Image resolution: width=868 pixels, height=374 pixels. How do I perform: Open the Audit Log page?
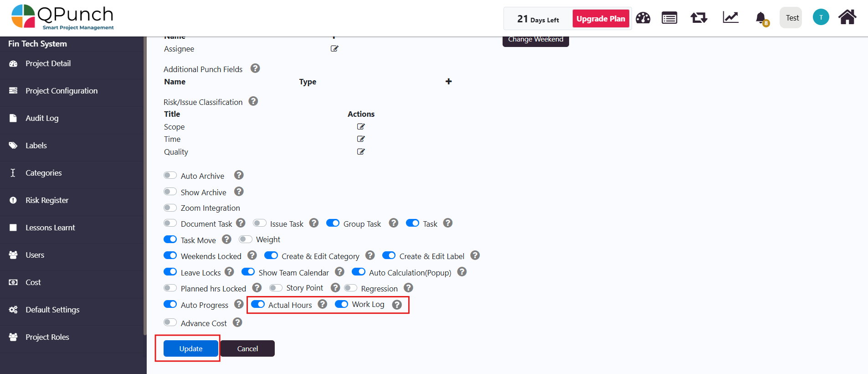point(42,118)
